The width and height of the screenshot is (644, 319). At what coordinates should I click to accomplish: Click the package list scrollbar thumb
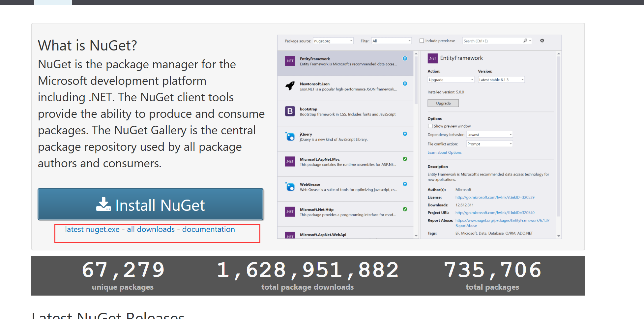click(x=416, y=80)
